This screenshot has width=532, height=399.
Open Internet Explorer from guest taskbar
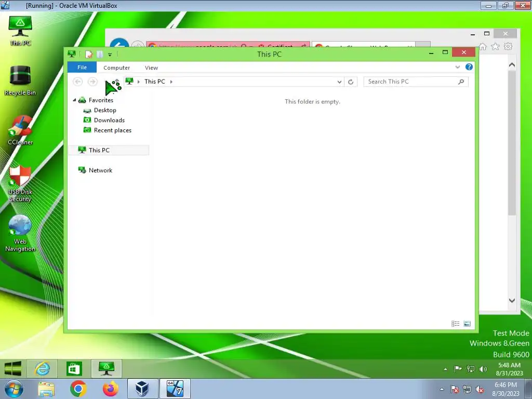coord(43,368)
